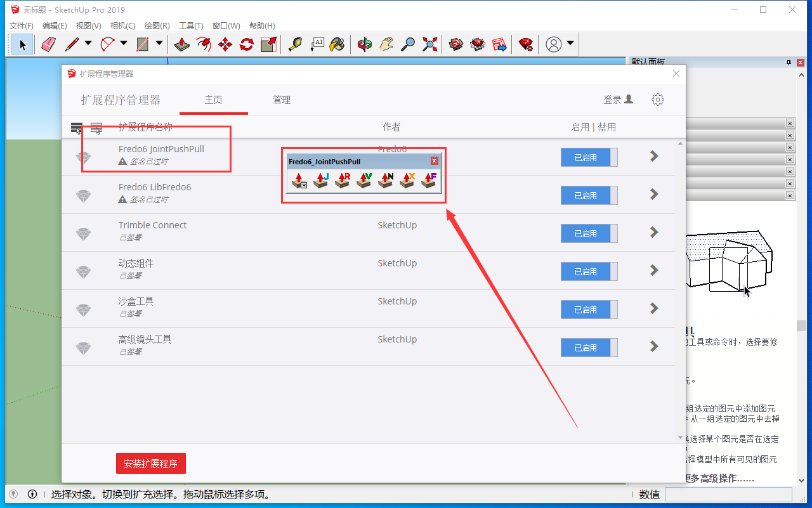The image size is (812, 508).
Task: Select the Rectangle shape tool
Action: pyautogui.click(x=143, y=44)
